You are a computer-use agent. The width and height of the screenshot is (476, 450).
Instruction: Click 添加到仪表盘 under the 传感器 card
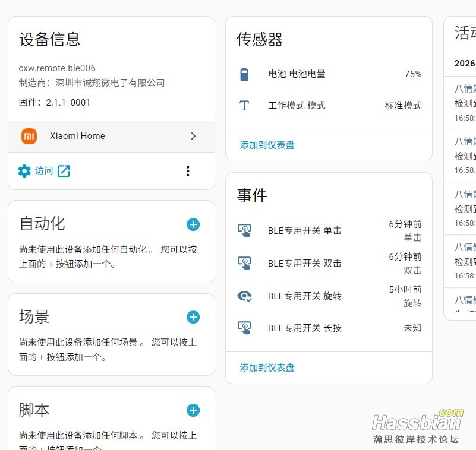pyautogui.click(x=266, y=144)
